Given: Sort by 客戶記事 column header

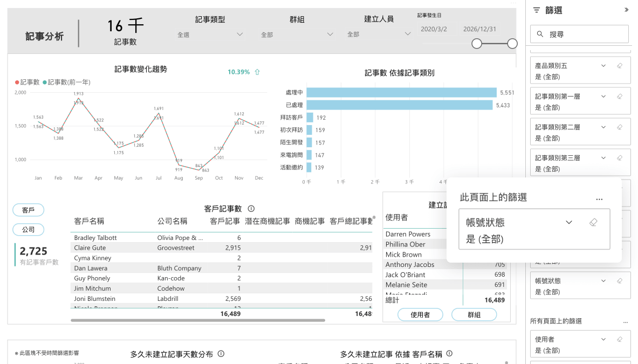Looking at the screenshot, I should [224, 221].
